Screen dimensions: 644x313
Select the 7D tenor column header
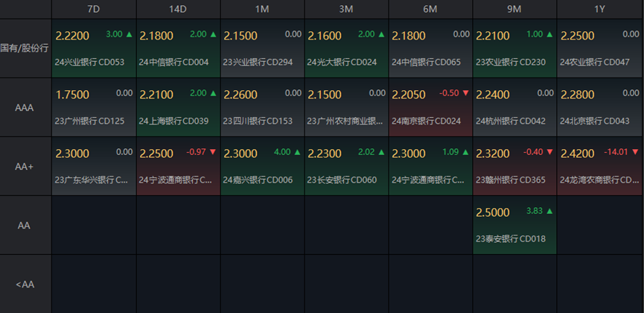point(94,9)
